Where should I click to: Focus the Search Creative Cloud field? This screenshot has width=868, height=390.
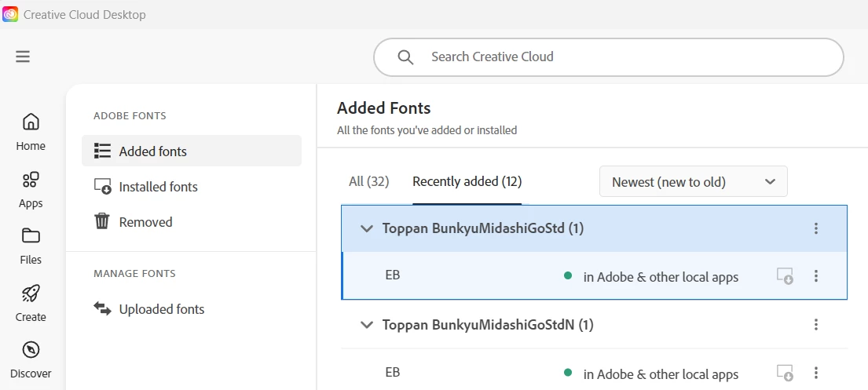click(608, 57)
